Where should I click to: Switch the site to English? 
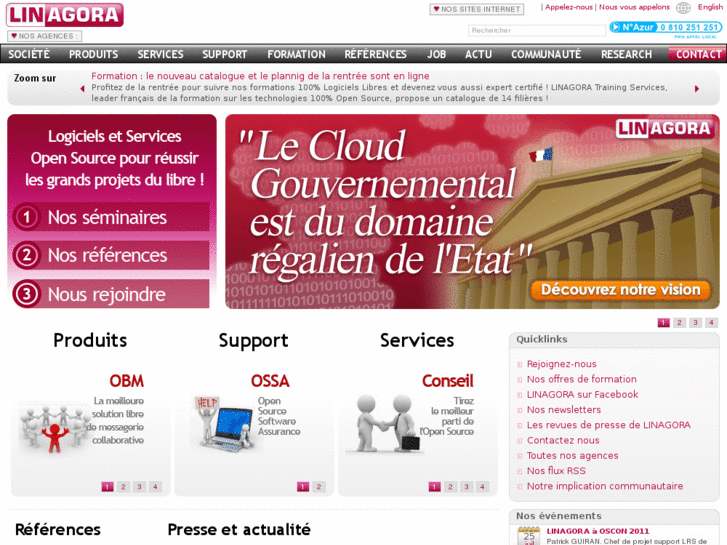click(710, 7)
